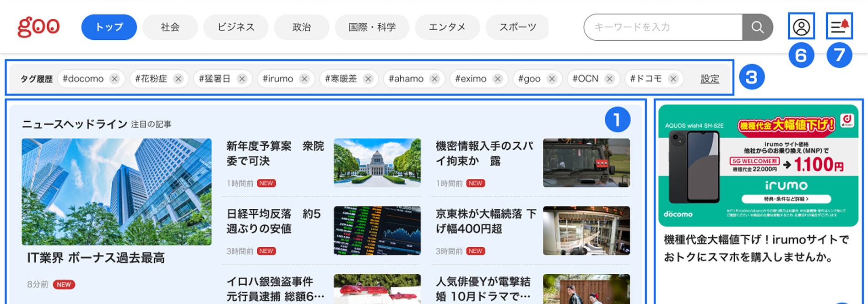Remove the #eximo tag
The height and width of the screenshot is (304, 868).
pos(498,79)
